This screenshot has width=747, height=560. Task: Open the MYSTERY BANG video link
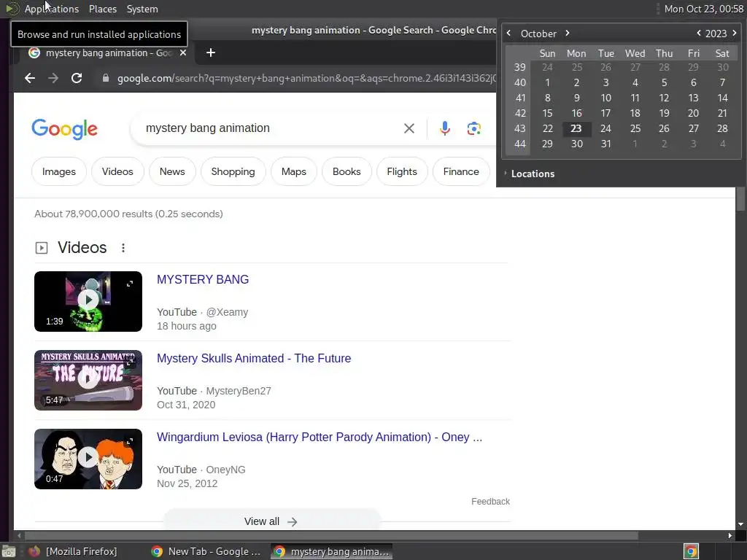(x=203, y=279)
